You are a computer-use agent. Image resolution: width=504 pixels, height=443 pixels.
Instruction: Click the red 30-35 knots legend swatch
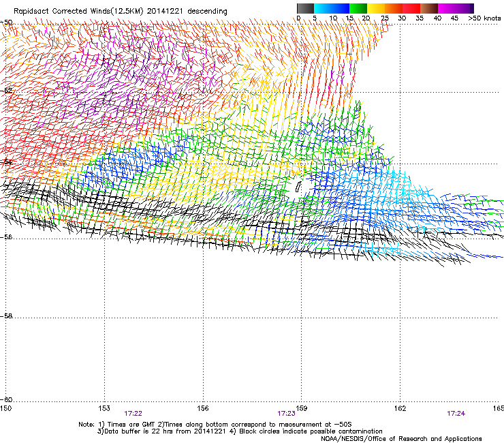[x=411, y=8]
